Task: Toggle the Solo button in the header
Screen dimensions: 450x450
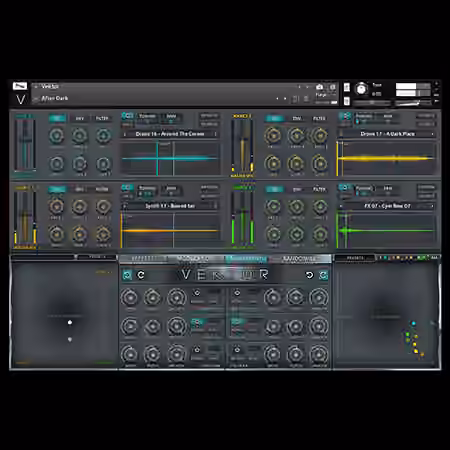Action: [x=347, y=87]
